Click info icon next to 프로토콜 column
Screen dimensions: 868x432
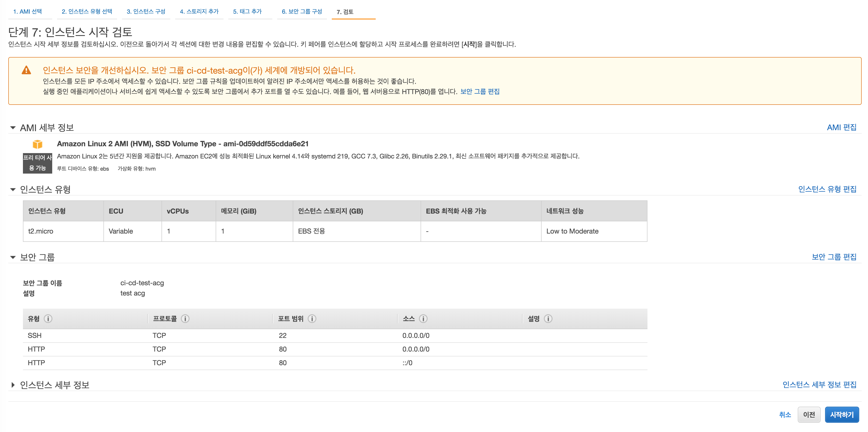tap(185, 319)
